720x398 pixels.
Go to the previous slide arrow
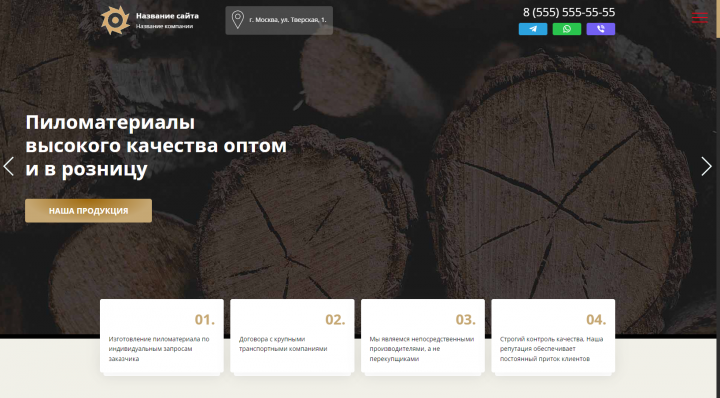point(8,166)
